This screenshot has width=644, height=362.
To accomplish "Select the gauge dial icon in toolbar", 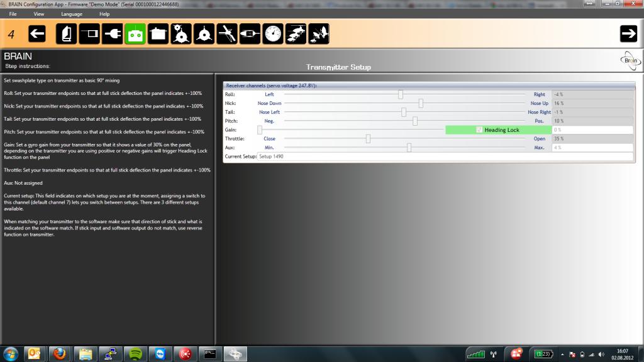I will coord(273,34).
